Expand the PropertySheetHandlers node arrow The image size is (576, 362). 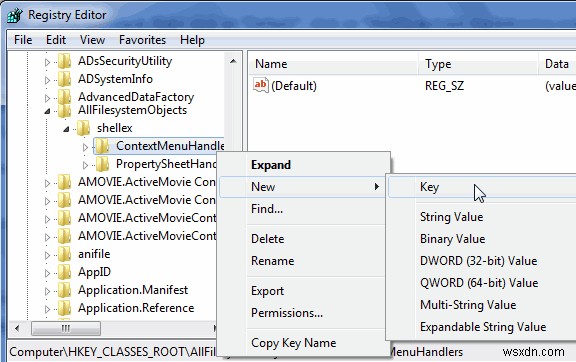85,165
